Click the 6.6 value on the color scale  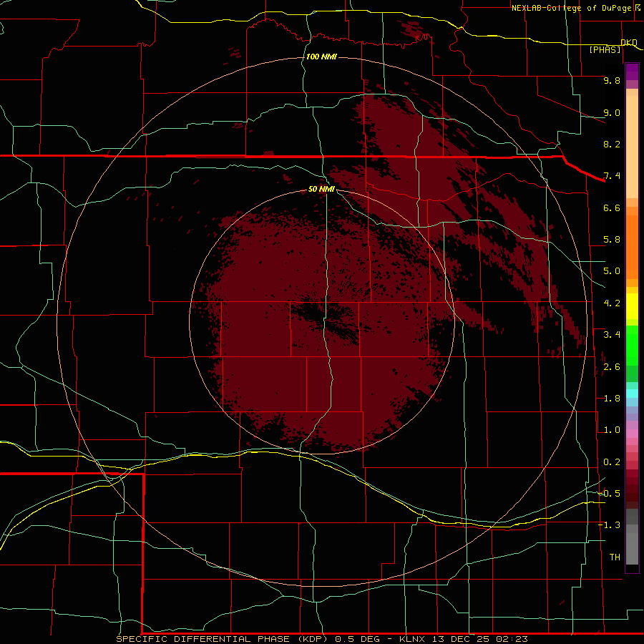click(612, 208)
